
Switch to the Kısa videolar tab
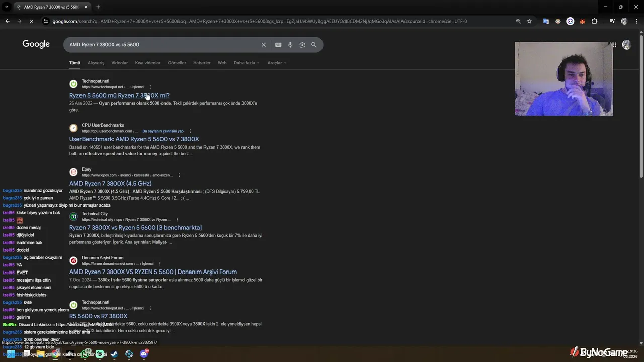click(148, 63)
